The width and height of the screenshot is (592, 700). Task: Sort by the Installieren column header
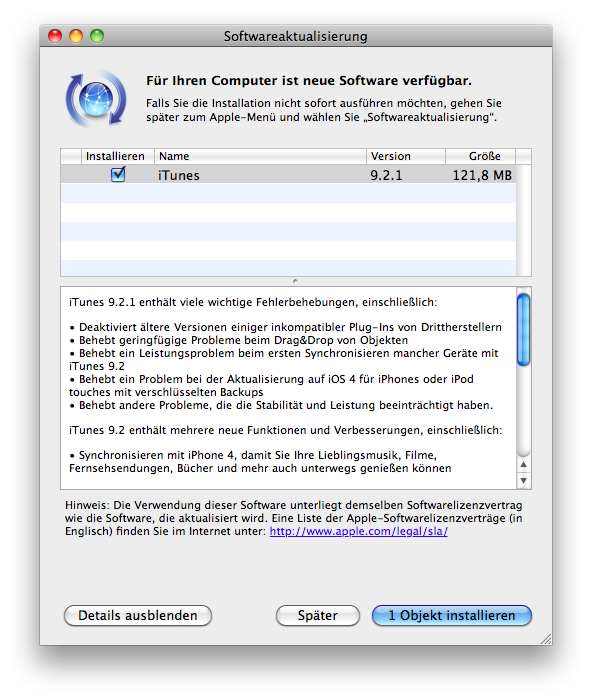click(x=117, y=156)
